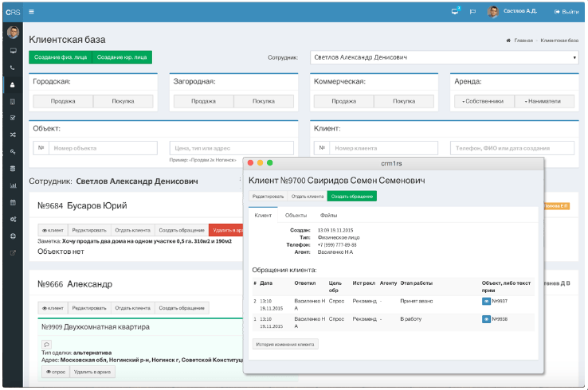Click the orange agent label tag
Screen dimensions: 588x390
click(556, 206)
